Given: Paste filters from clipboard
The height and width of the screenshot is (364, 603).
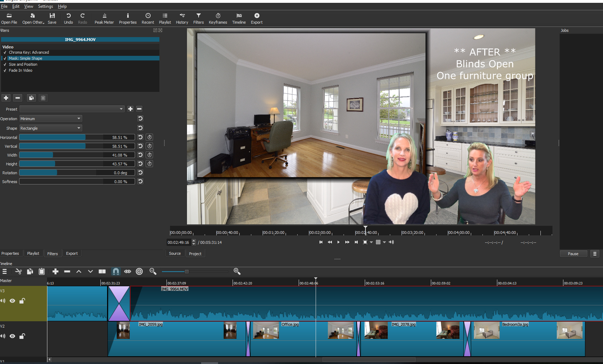Looking at the screenshot, I should coord(43,98).
